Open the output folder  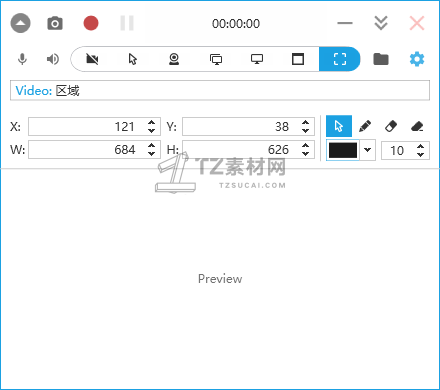click(381, 59)
